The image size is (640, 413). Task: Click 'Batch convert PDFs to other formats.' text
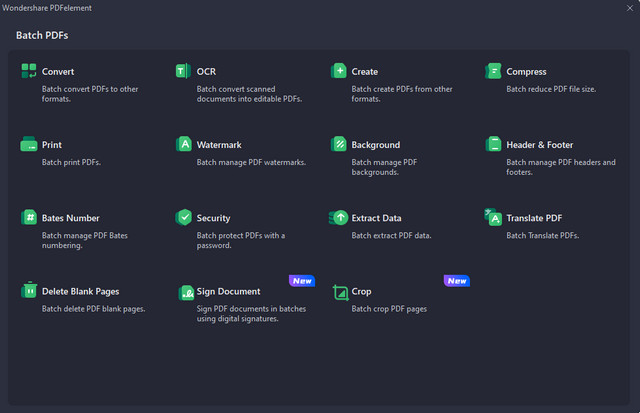[x=90, y=94]
